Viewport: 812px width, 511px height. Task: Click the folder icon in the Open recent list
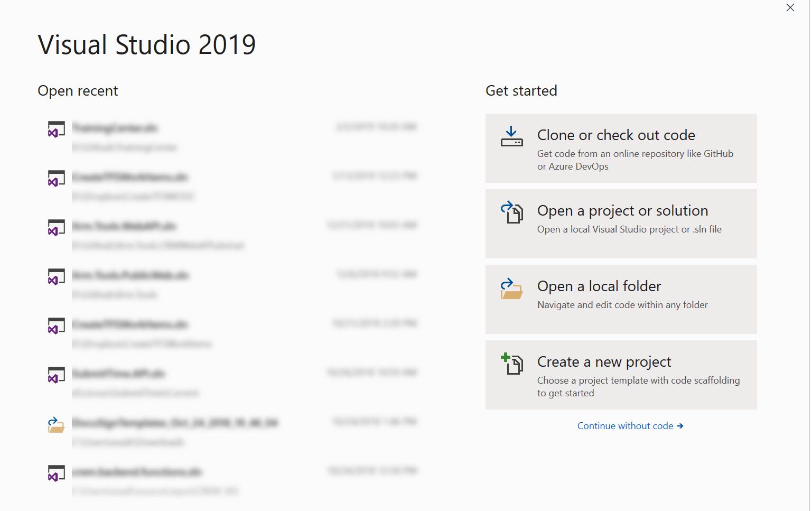pos(56,424)
